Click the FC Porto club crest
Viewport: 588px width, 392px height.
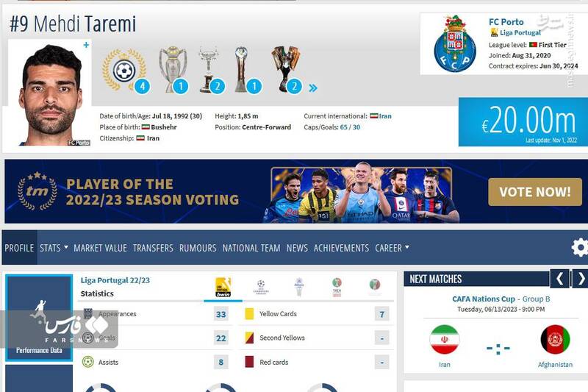click(455, 43)
